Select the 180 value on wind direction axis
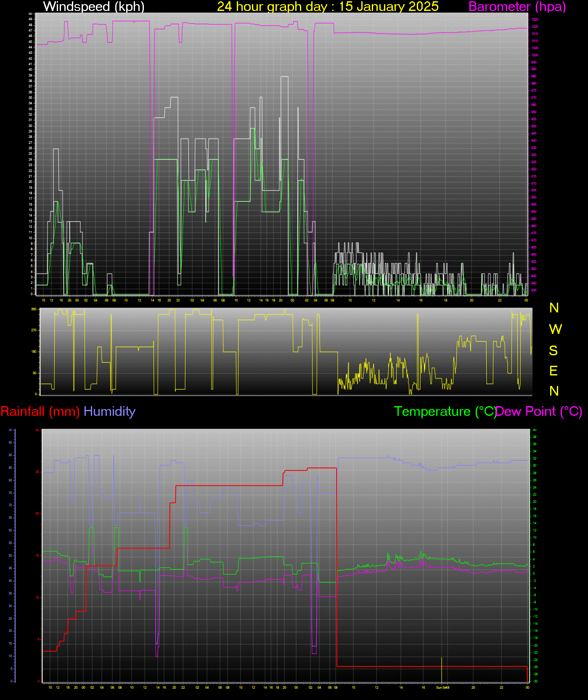Screen dimensions: 588x700 34,351
